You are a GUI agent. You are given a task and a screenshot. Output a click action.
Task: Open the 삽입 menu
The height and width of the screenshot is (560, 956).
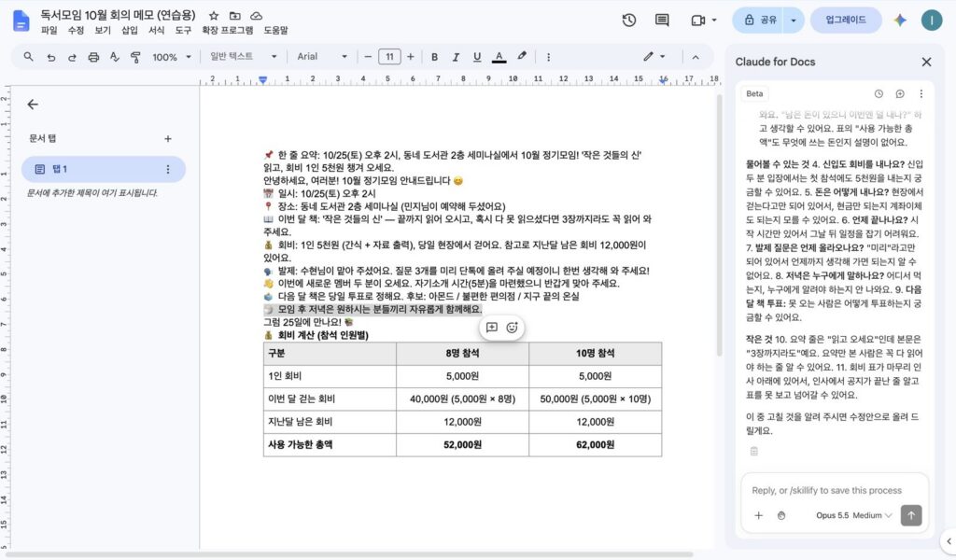point(129,31)
